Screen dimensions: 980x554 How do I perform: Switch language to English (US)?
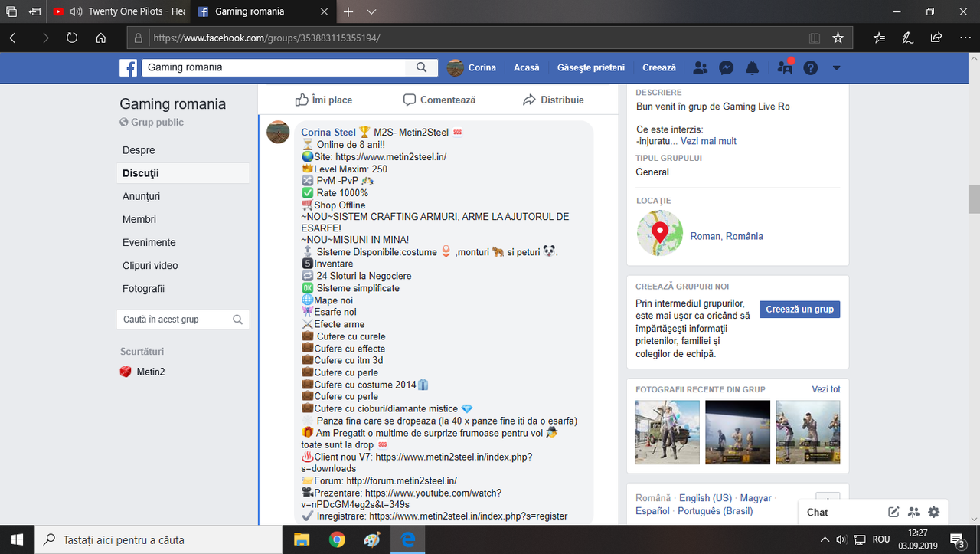click(x=705, y=498)
